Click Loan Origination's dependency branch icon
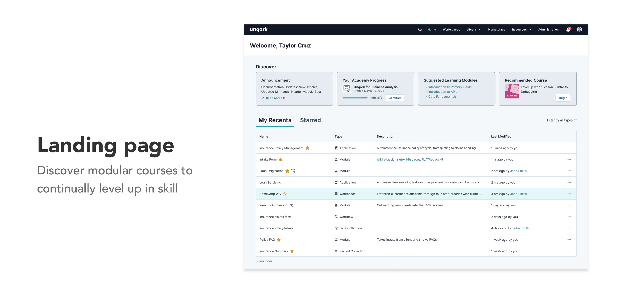This screenshot has height=293, width=644. 293,171
